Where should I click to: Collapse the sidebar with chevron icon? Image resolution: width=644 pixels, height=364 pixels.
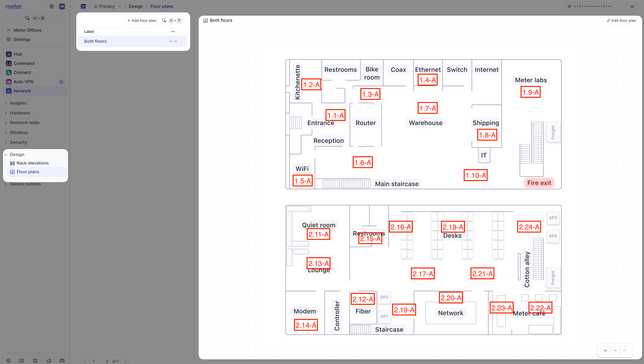[70, 6]
